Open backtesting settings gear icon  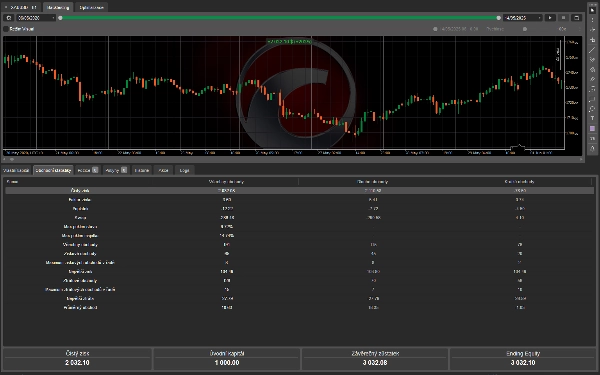point(9,18)
